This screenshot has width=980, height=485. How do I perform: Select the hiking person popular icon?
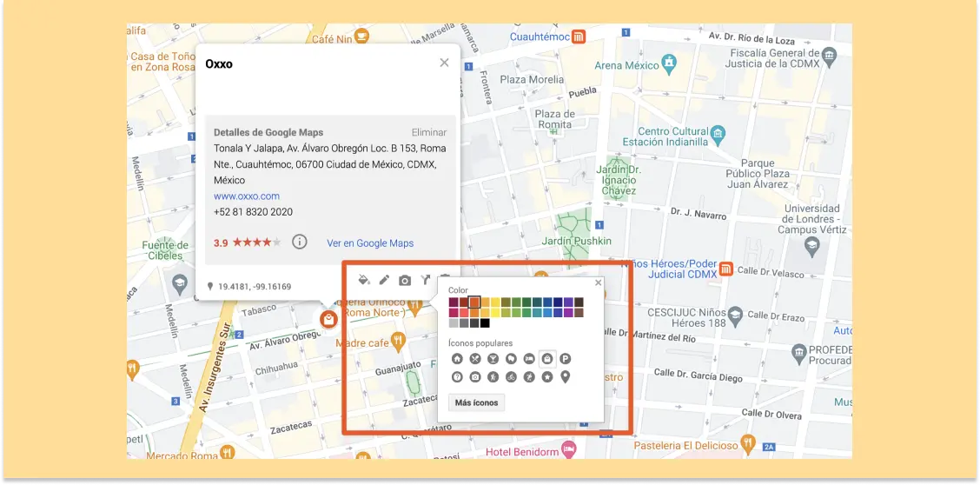[493, 377]
